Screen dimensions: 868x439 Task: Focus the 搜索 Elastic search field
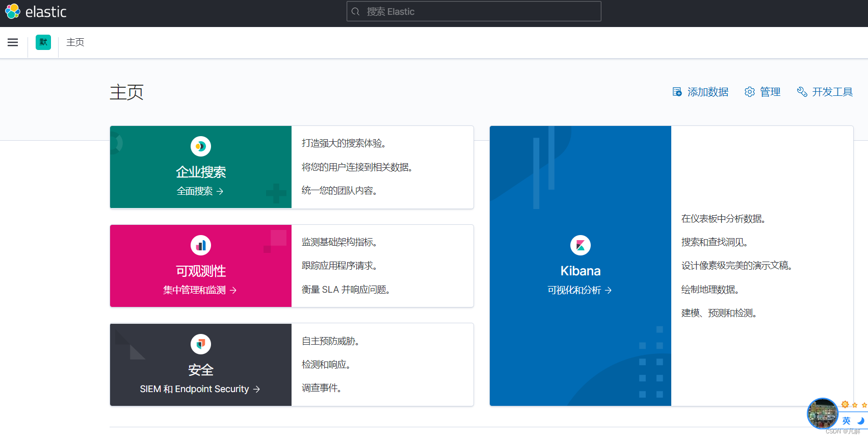pyautogui.click(x=474, y=11)
